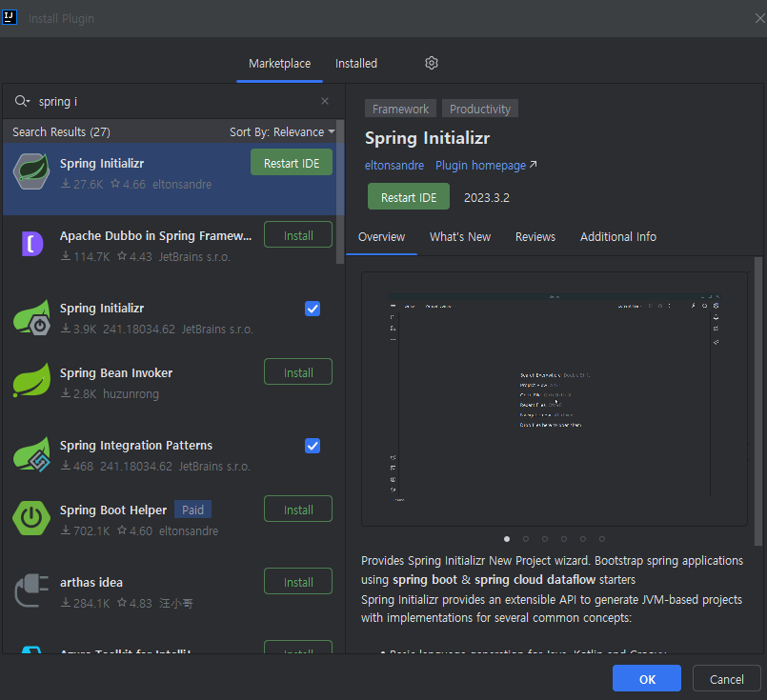The image size is (767, 700).
Task: Click the external link arrow beside Plugin homepage
Action: [534, 165]
